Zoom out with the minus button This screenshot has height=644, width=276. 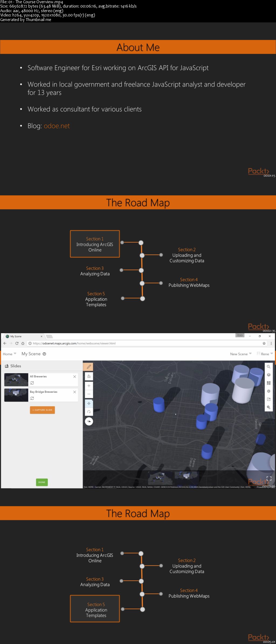tap(89, 394)
